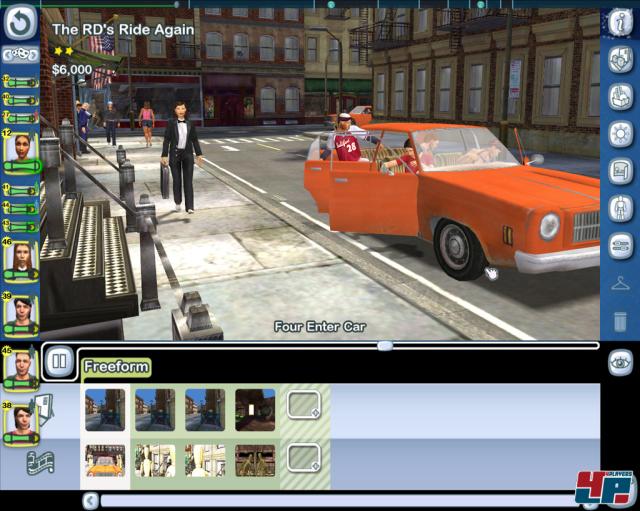
Task: Open the backdrop picture frame icon
Action: [620, 171]
